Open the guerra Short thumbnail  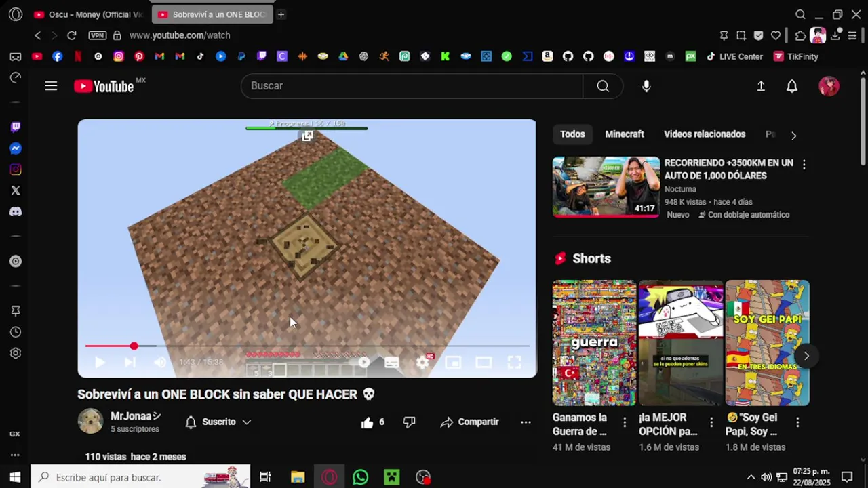594,343
